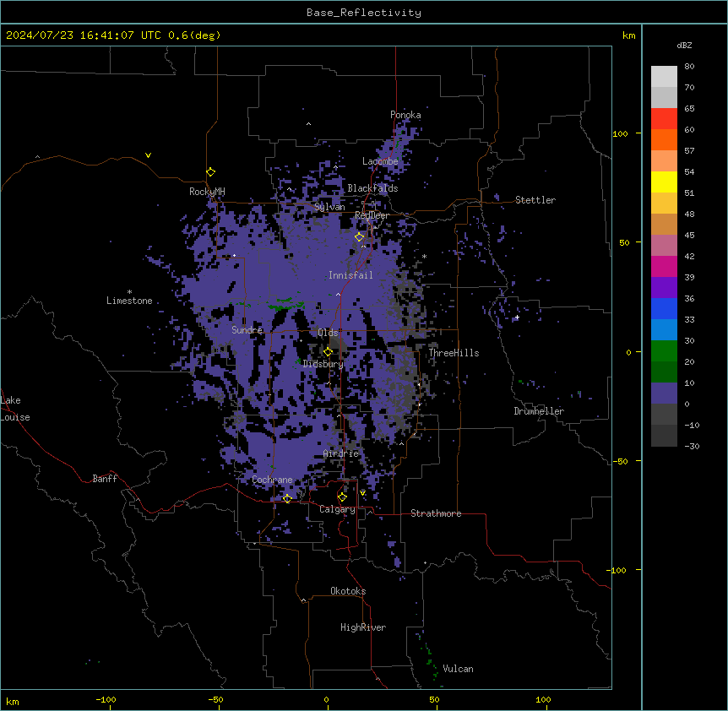This screenshot has height=711, width=728.
Task: Select the yellow diamond marker below RedDeer
Action: point(360,237)
